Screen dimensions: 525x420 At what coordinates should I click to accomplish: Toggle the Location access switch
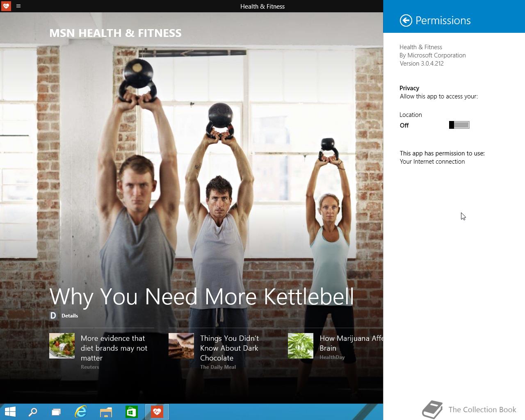(x=459, y=125)
